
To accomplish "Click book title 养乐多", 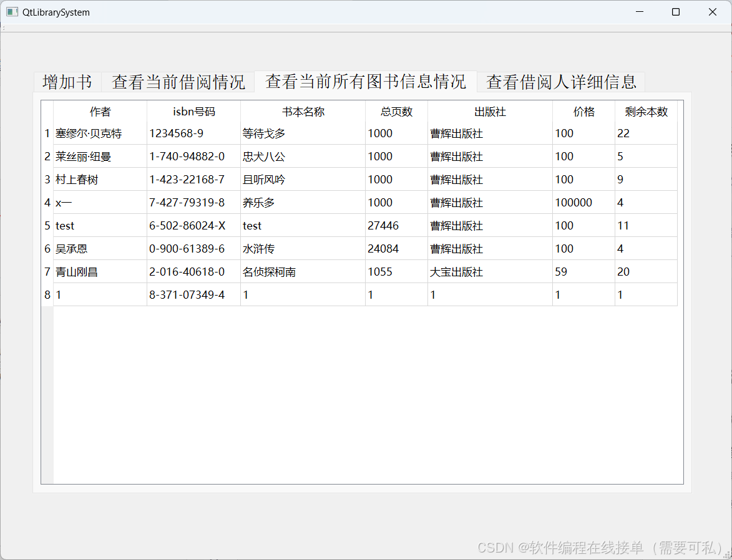I will (x=303, y=203).
